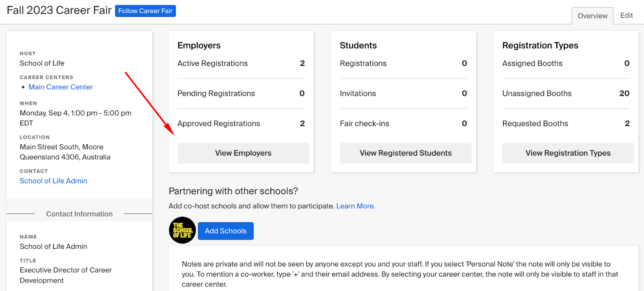Click the Contact Information section heading
Image resolution: width=644 pixels, height=291 pixels.
tap(79, 214)
